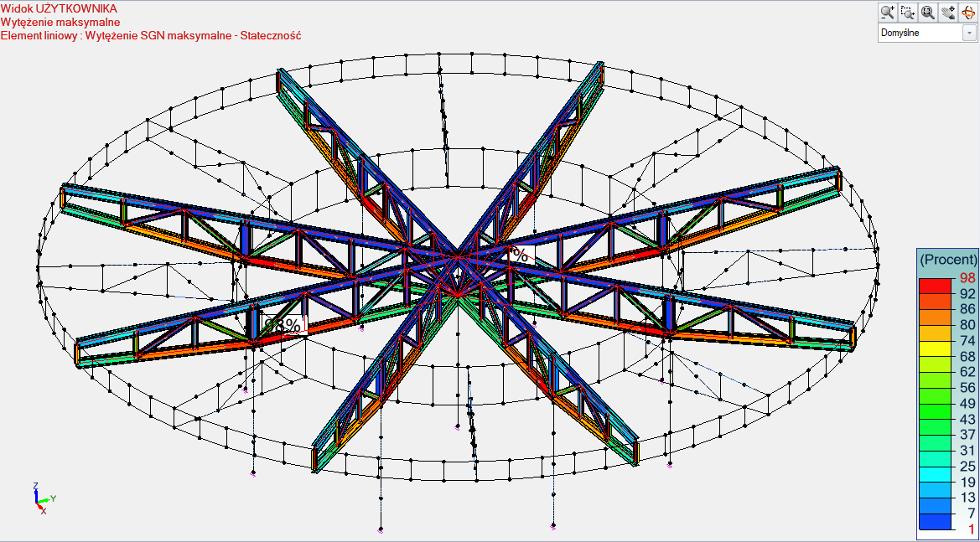Click the zoom to fit icon

click(927, 13)
